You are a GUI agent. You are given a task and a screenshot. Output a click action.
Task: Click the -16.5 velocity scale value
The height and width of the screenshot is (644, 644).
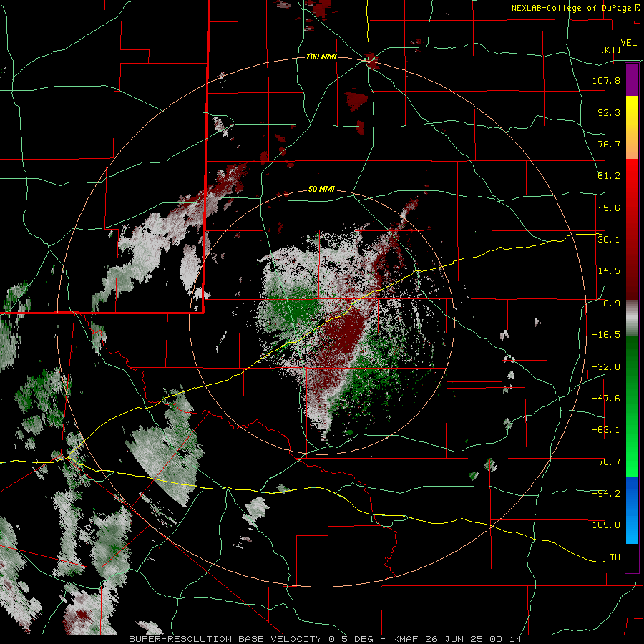pos(606,335)
